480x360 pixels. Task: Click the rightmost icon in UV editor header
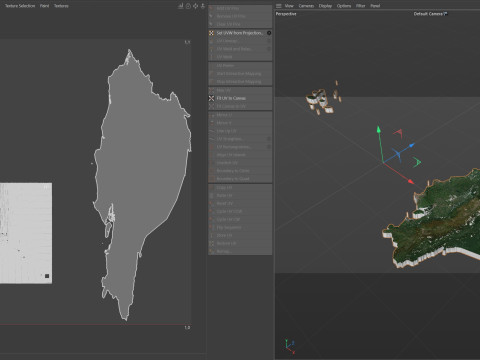tap(203, 6)
